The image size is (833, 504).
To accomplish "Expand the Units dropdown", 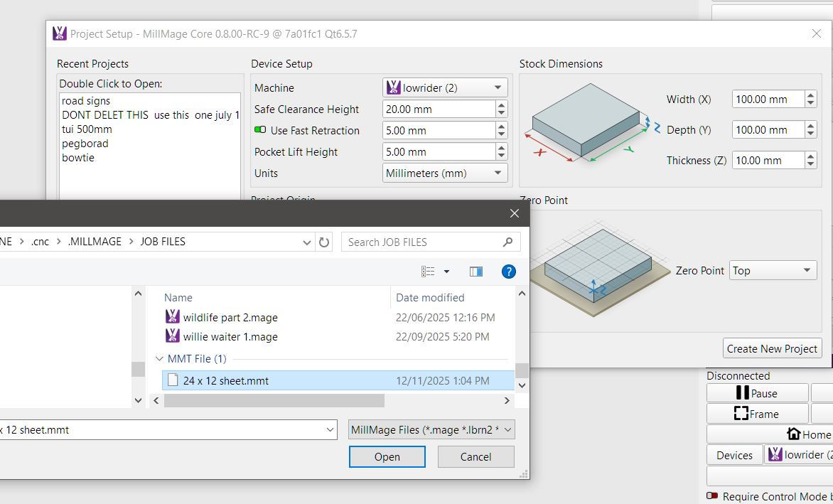I will point(445,173).
